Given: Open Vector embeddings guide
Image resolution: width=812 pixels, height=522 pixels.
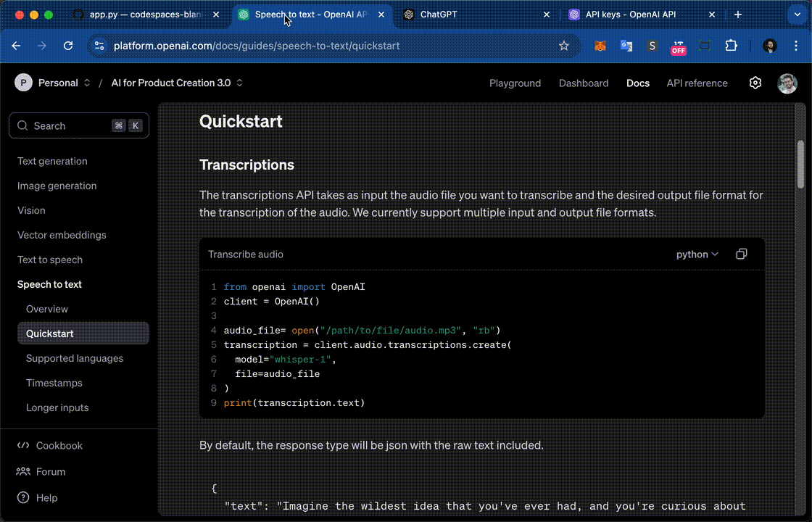Looking at the screenshot, I should 62,235.
